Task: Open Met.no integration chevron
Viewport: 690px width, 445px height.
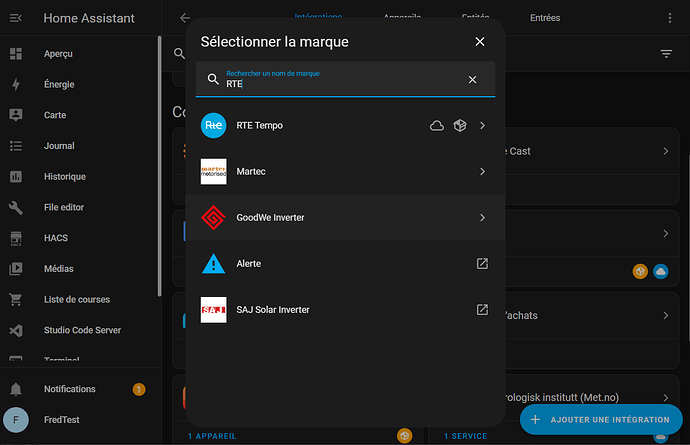Action: pos(666,397)
